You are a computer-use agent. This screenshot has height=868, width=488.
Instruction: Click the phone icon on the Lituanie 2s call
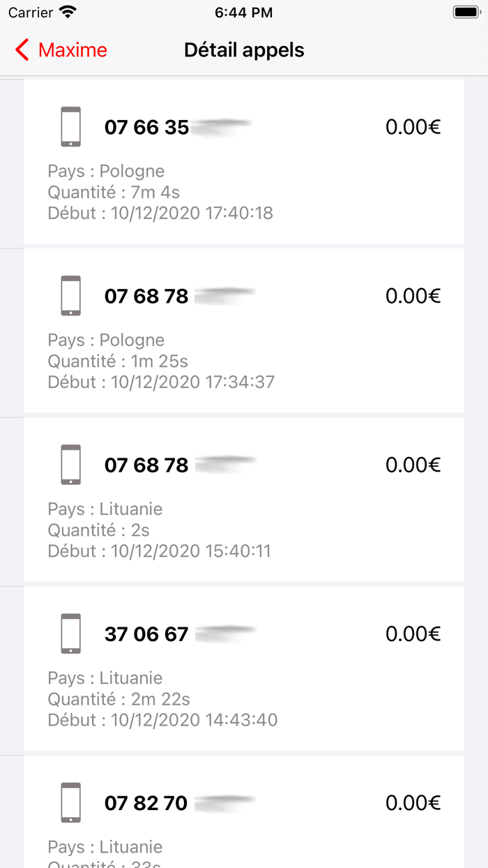point(70,464)
